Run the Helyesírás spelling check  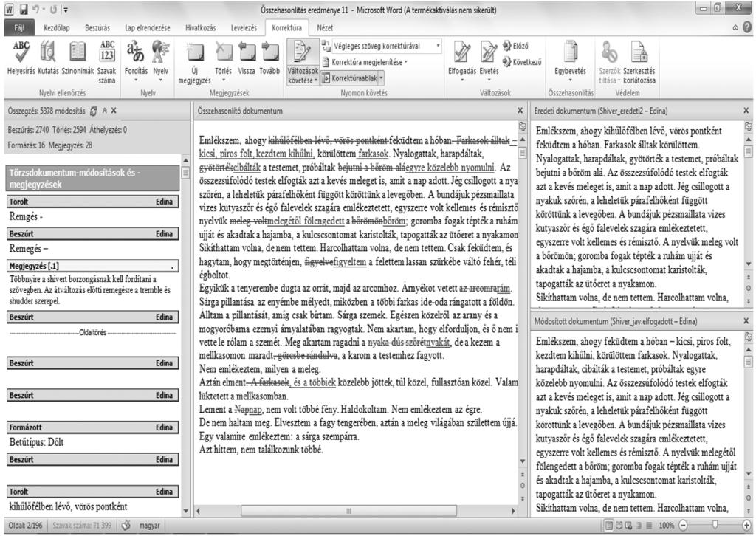21,58
